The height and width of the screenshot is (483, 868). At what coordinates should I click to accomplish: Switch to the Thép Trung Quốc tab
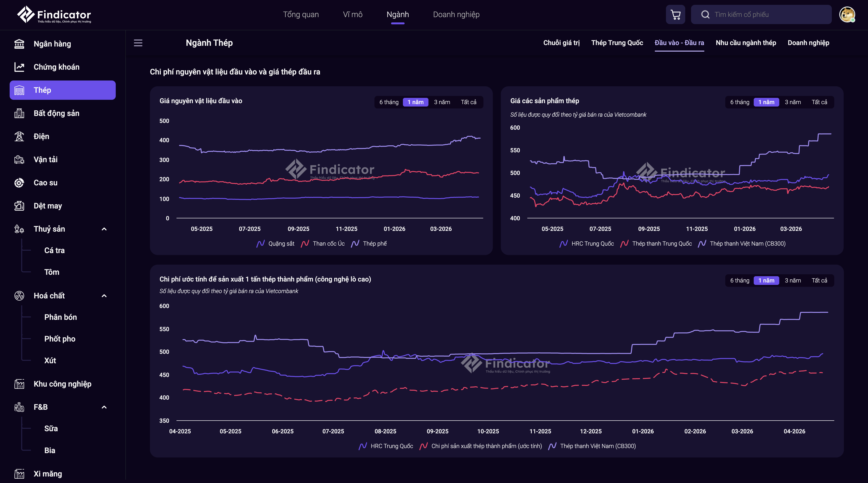617,43
